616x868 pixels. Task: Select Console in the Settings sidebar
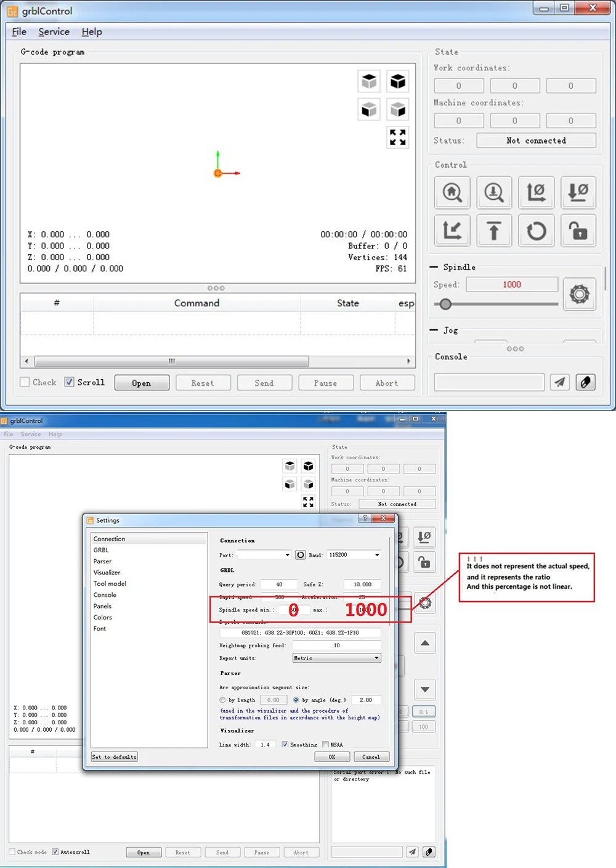(x=105, y=595)
